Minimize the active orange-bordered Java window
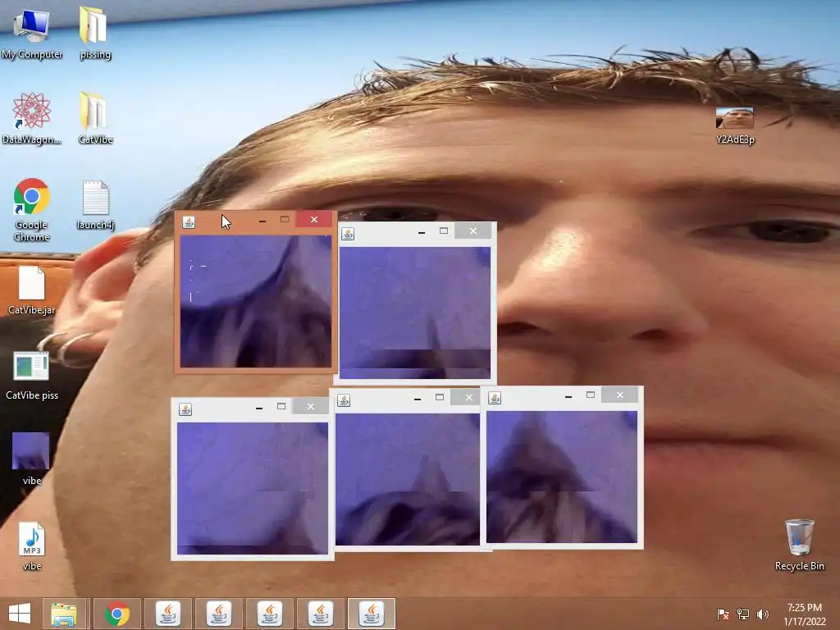The image size is (840, 630). tap(262, 220)
